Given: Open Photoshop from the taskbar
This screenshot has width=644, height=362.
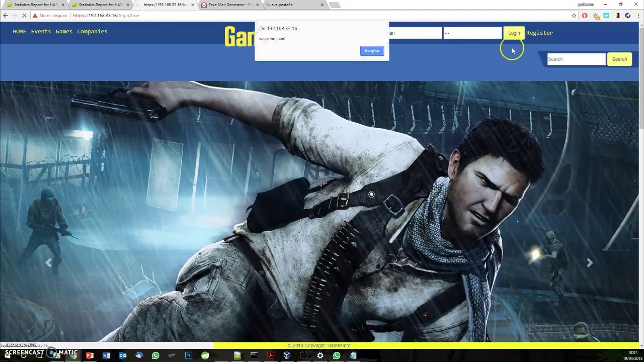Looking at the screenshot, I should click(x=188, y=355).
